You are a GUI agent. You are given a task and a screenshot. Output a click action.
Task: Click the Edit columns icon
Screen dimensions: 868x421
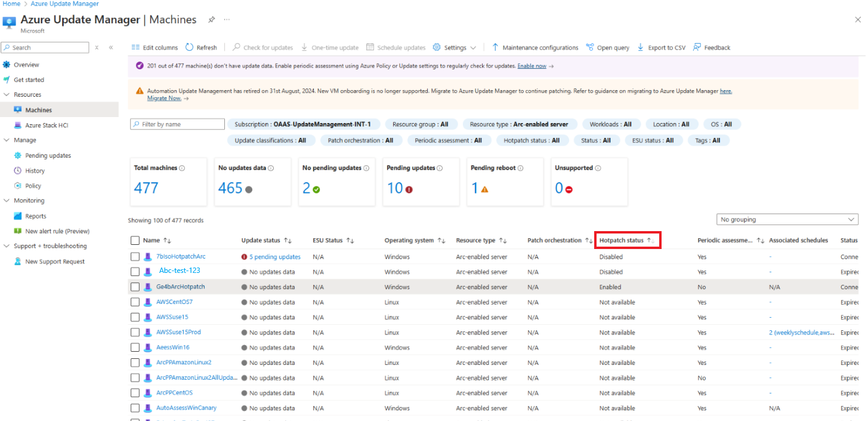pyautogui.click(x=135, y=48)
